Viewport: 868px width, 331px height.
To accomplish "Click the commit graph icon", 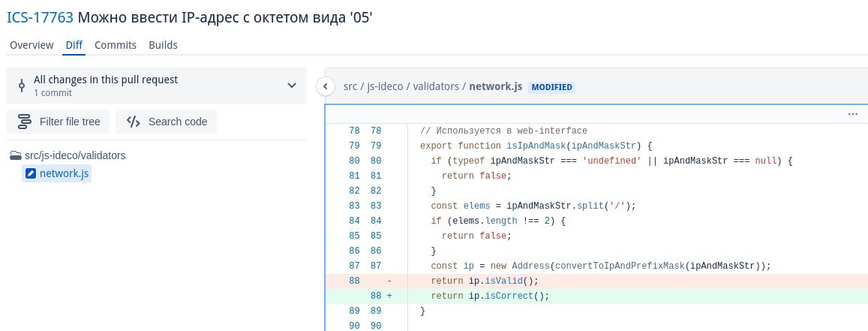I will (20, 86).
